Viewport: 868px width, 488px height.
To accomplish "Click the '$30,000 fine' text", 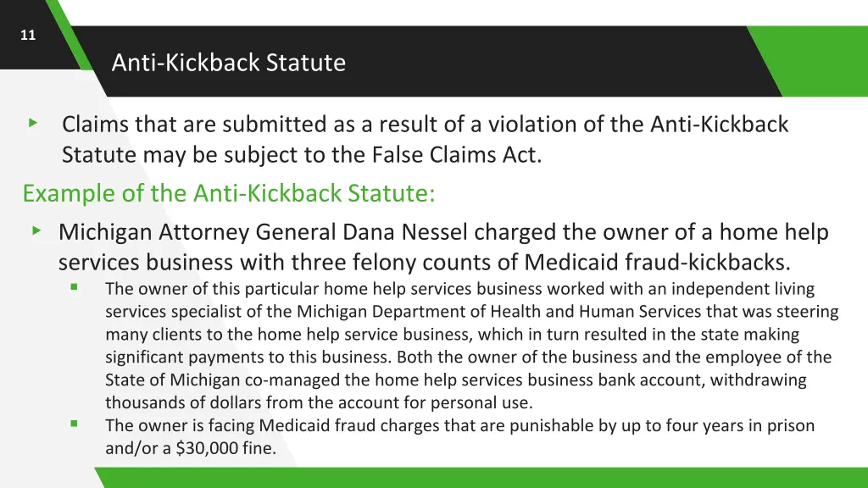I will tap(225, 447).
